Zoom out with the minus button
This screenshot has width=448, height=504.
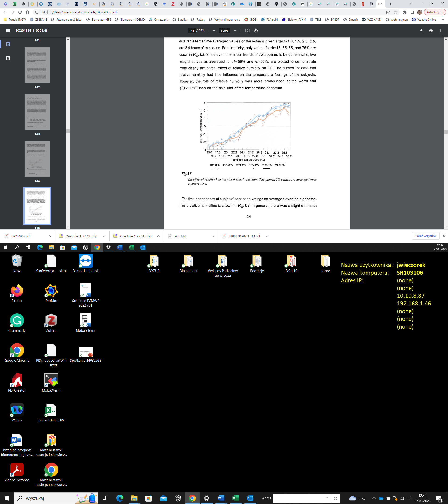pyautogui.click(x=214, y=31)
